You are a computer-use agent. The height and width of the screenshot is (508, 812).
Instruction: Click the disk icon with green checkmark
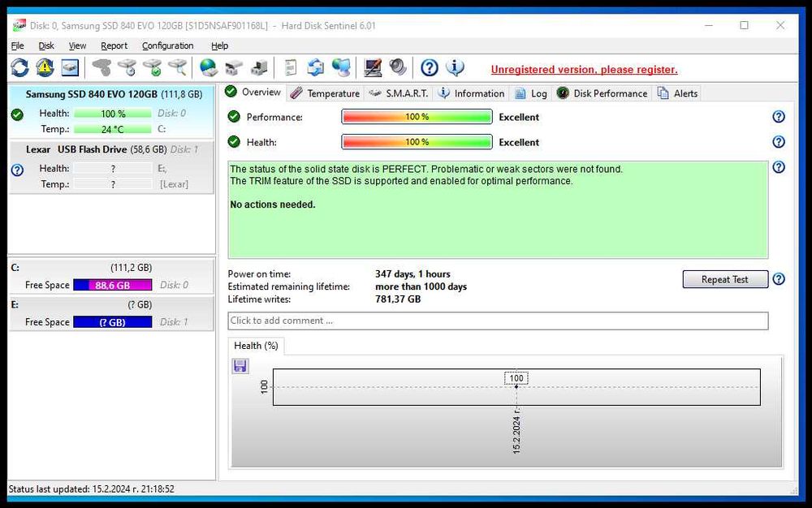(153, 68)
